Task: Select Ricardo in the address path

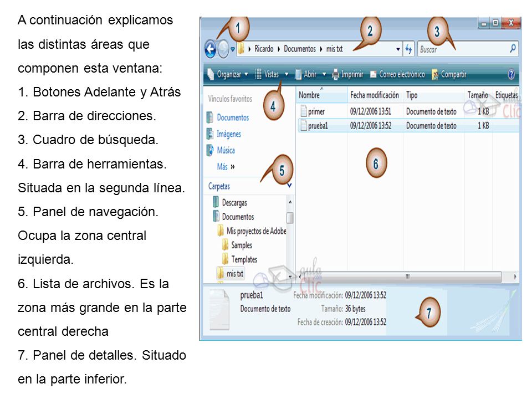Action: [264, 49]
